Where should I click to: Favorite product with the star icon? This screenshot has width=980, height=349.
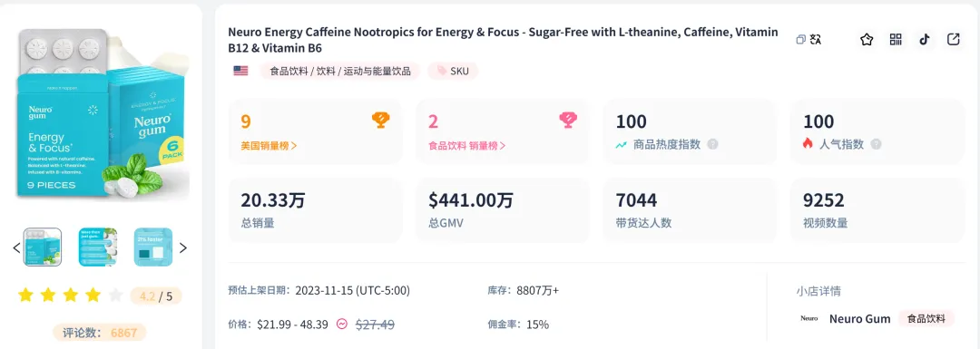click(867, 40)
